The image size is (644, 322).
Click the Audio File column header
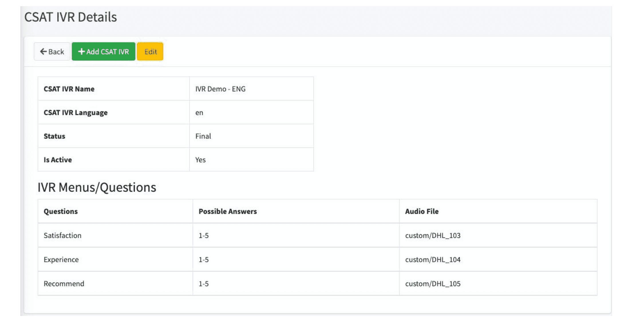pos(422,211)
